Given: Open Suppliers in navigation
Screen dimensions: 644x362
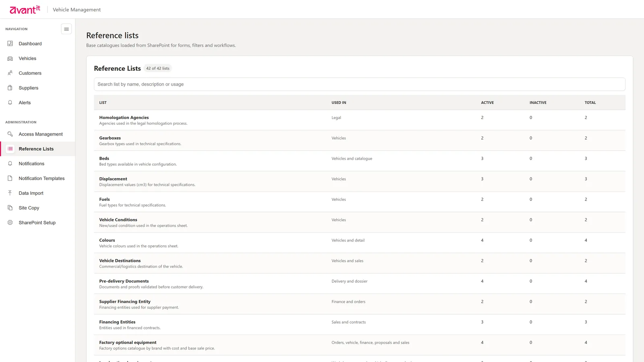Looking at the screenshot, I should click(37, 88).
